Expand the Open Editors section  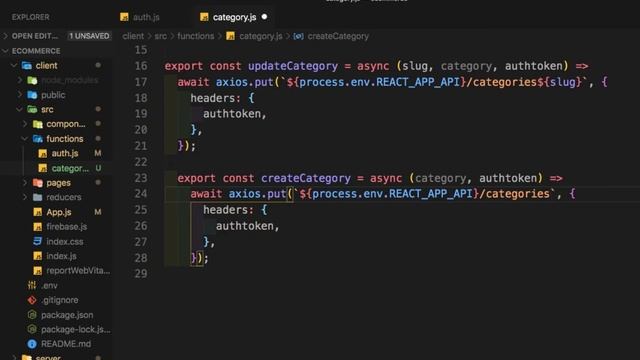tap(6, 36)
